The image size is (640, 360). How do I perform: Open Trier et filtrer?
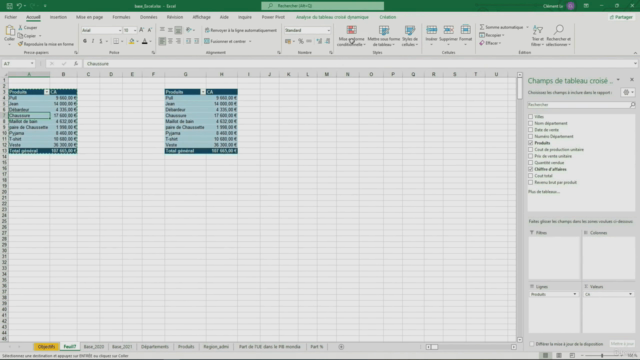(x=538, y=36)
